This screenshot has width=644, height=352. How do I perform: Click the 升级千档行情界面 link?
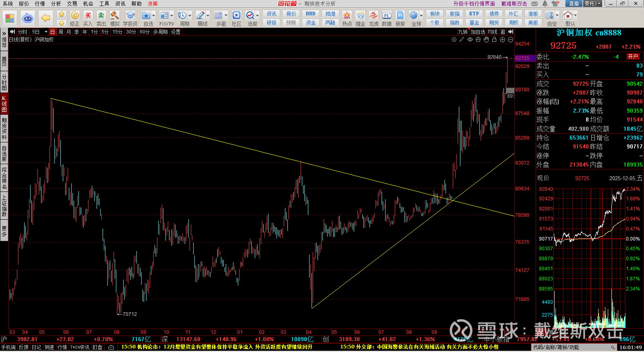tap(474, 4)
